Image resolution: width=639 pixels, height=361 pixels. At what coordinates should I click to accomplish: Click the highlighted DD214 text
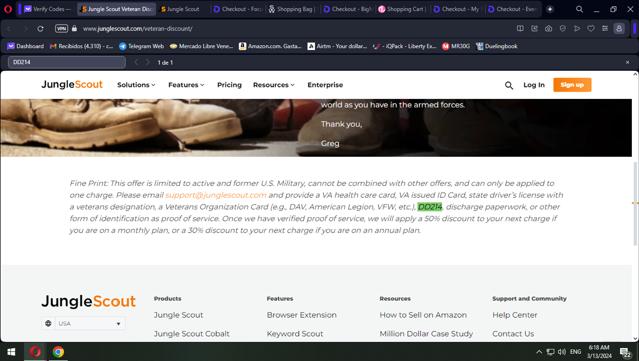pyautogui.click(x=430, y=207)
